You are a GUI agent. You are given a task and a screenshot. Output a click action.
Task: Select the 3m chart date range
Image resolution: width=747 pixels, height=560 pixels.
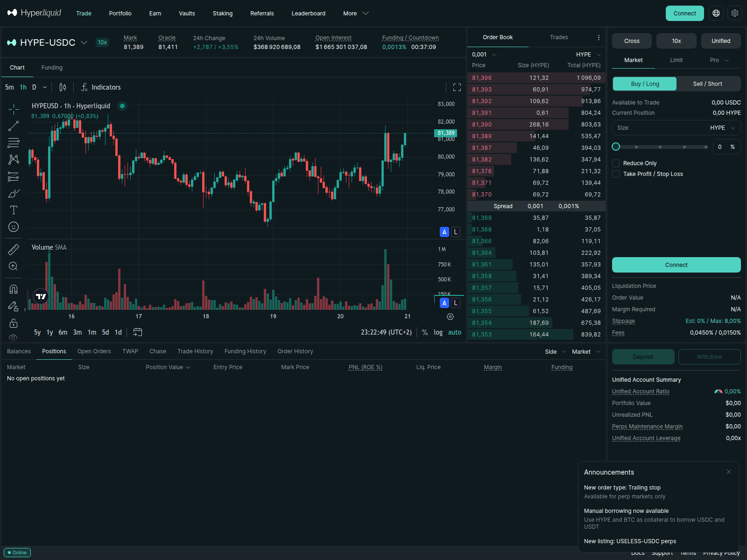click(x=78, y=332)
